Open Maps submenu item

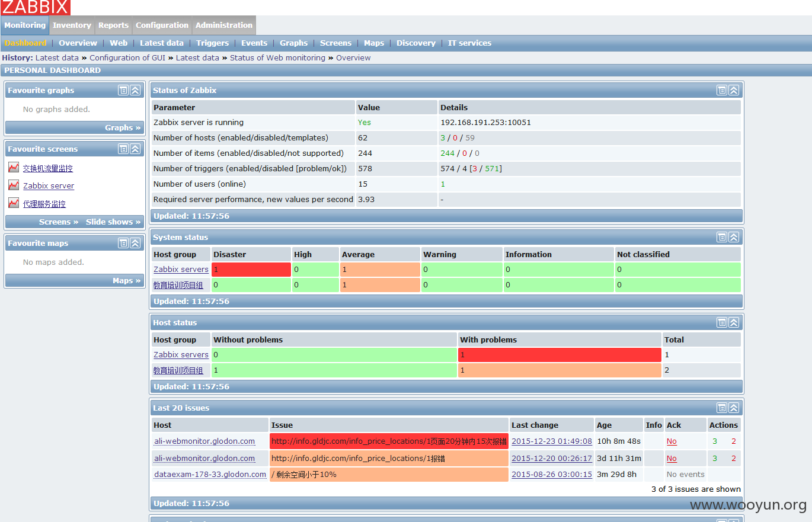[x=374, y=43]
